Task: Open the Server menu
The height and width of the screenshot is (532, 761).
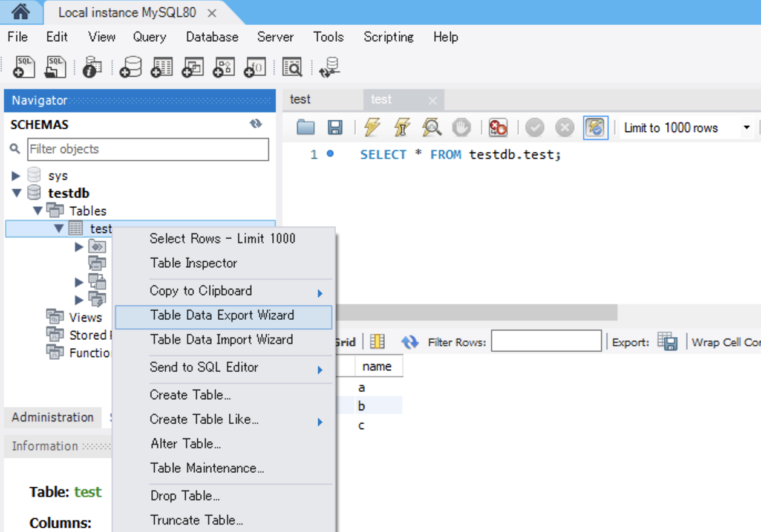Action: pos(275,37)
